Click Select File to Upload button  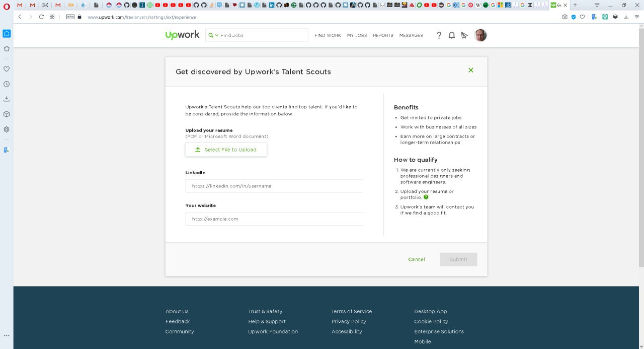[x=226, y=150]
